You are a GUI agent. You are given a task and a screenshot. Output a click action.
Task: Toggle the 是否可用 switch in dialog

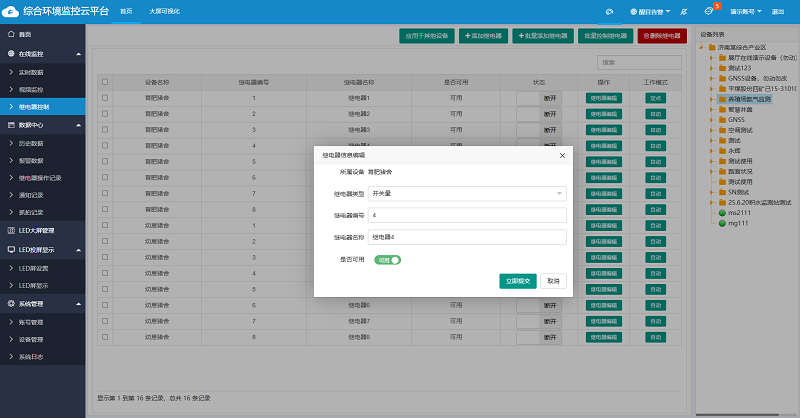click(387, 260)
